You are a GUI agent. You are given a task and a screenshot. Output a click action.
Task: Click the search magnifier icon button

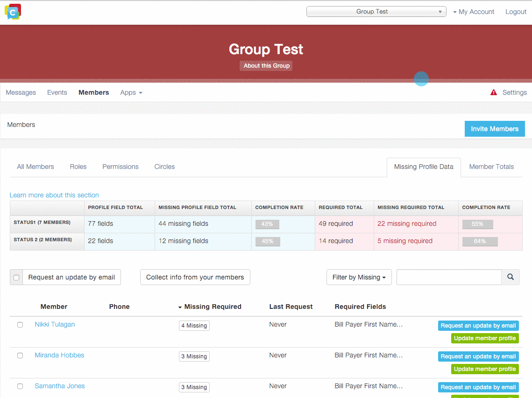tap(511, 277)
